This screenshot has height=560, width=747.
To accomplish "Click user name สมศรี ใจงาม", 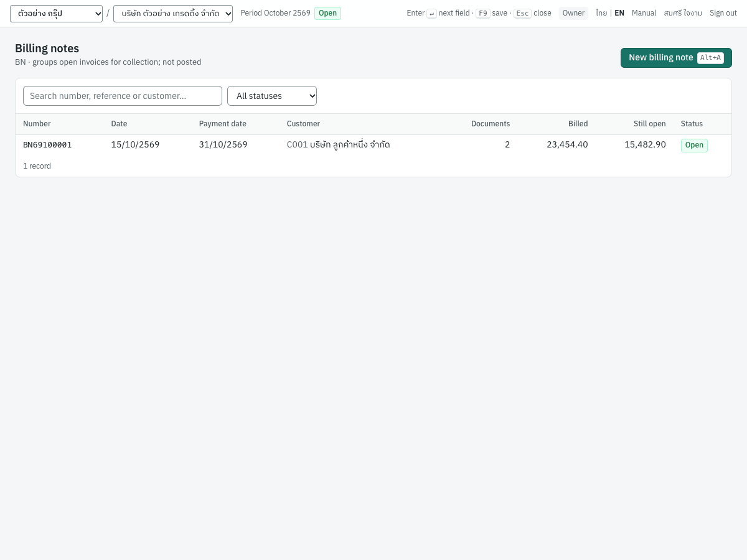I will 683,13.
